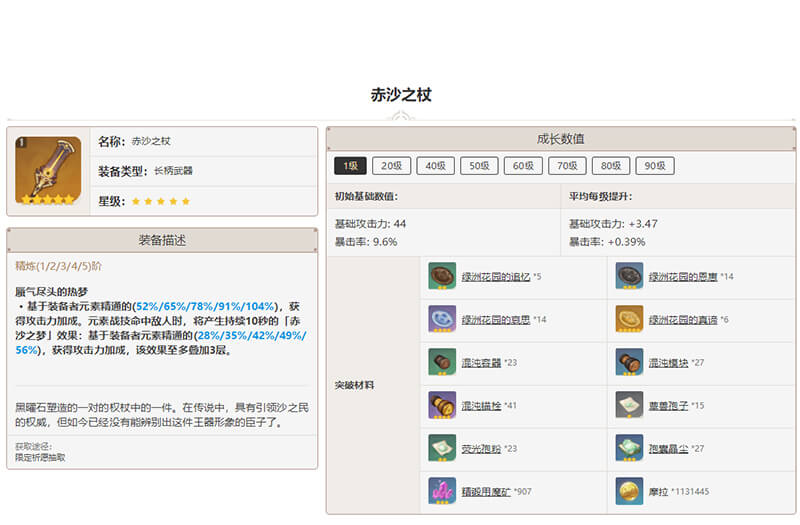Follow the 混沌容器 link

(481, 362)
